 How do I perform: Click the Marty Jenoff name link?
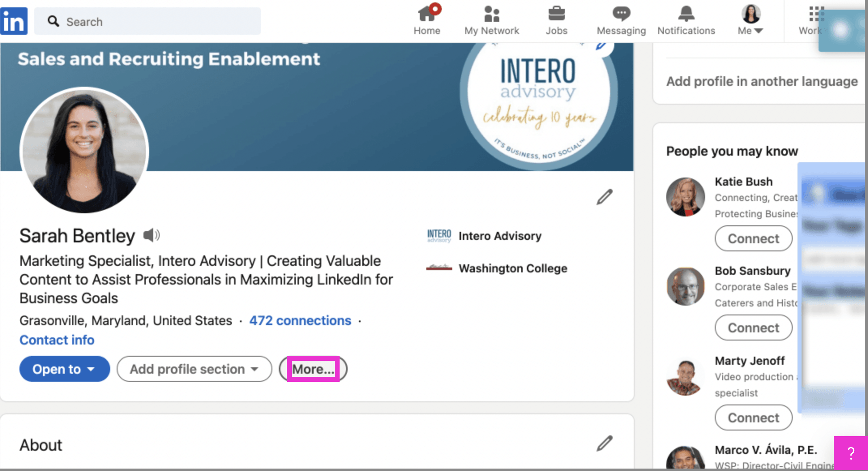tap(750, 361)
